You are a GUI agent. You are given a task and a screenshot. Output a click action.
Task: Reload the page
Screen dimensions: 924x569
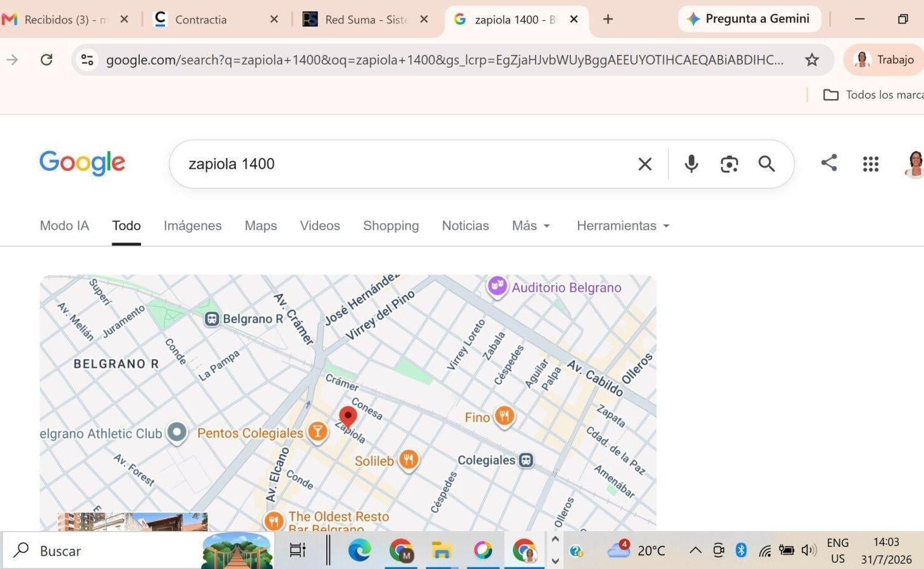coord(46,59)
